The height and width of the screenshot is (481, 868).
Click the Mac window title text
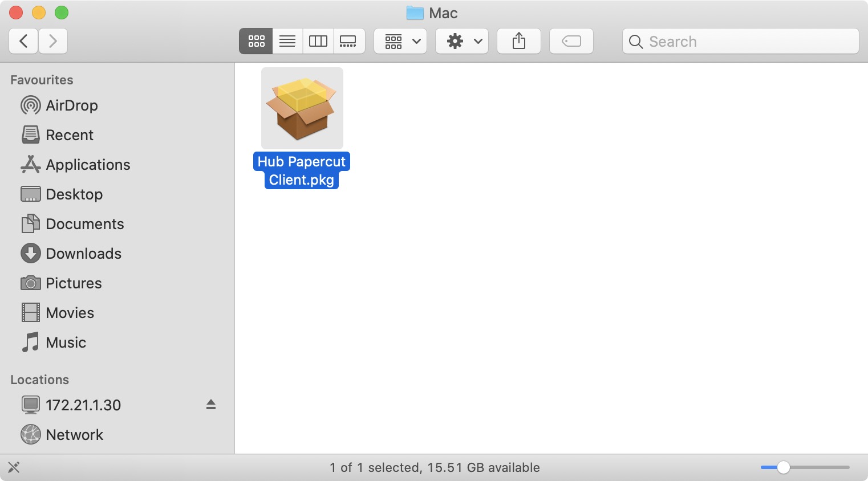tap(444, 13)
